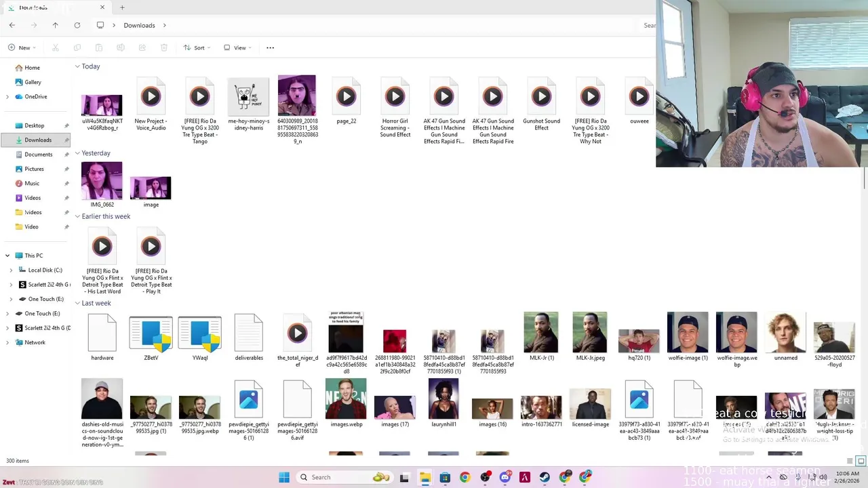Click File Explorer taskbar icon

tap(425, 477)
